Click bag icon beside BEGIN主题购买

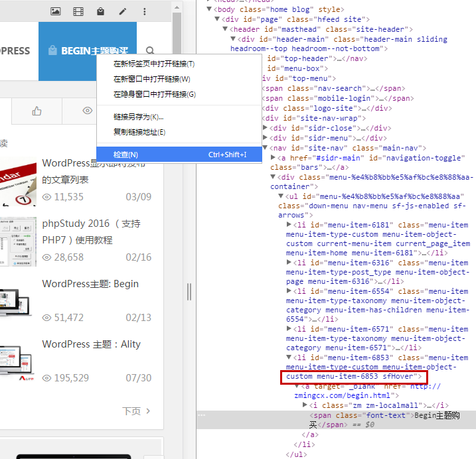(52, 50)
